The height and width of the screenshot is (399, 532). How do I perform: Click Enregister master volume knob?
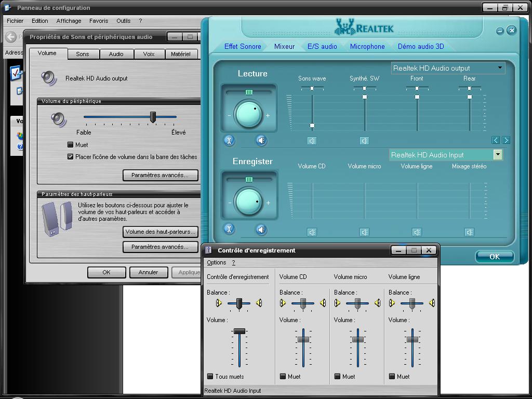(x=249, y=202)
